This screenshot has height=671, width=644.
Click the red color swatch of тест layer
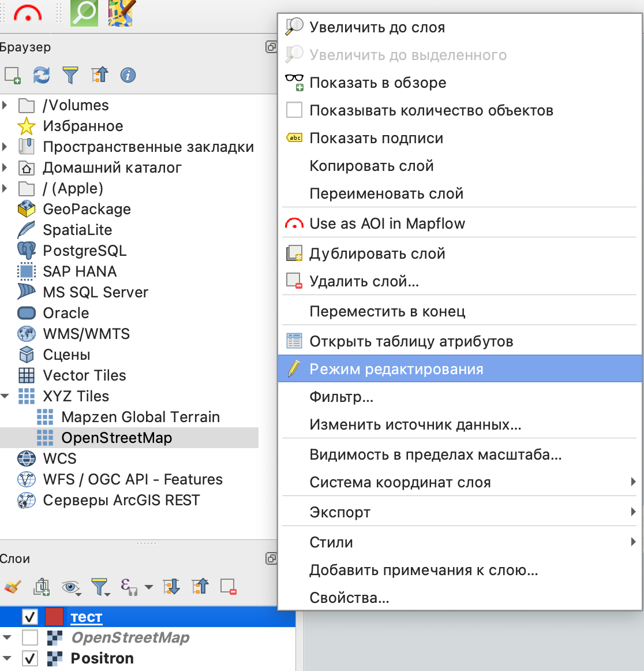pyautogui.click(x=54, y=617)
